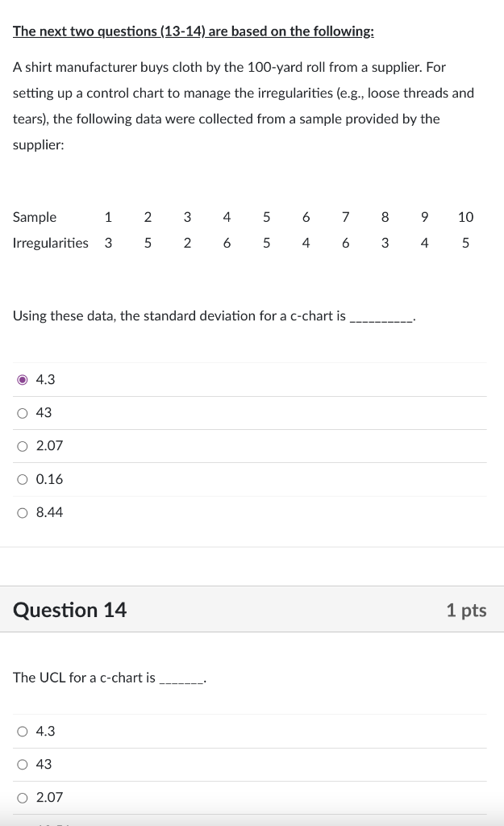
Task: Choose the 8.44 answer option
Action: (23, 511)
